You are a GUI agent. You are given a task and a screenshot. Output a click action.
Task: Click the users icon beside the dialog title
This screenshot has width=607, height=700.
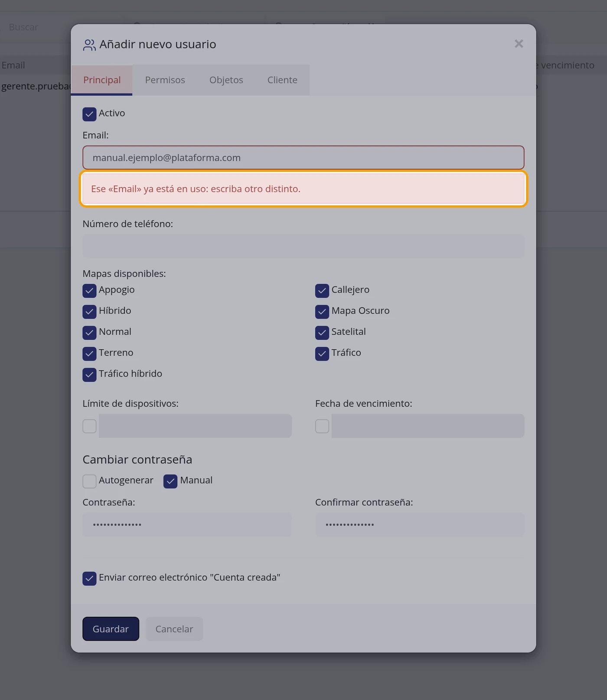(x=89, y=45)
